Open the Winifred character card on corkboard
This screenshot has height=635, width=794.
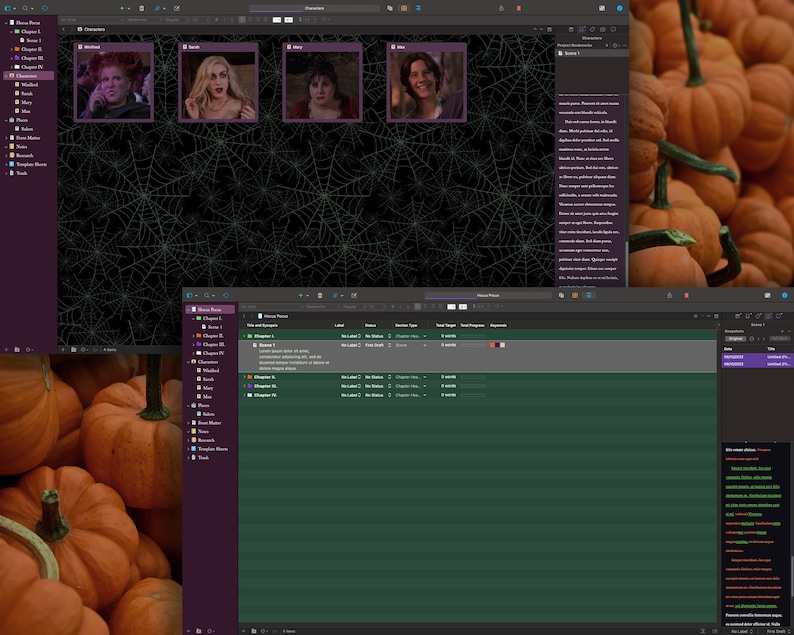tap(113, 83)
